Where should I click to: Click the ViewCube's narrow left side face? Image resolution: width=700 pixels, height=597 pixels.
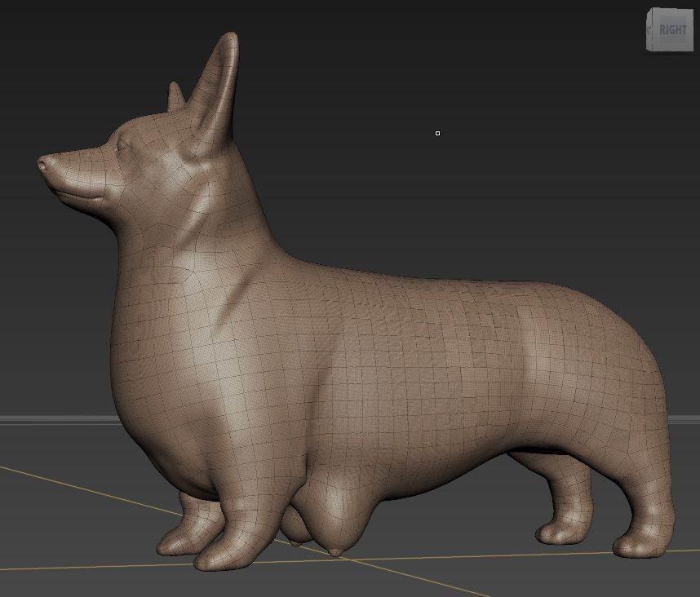tap(651, 30)
